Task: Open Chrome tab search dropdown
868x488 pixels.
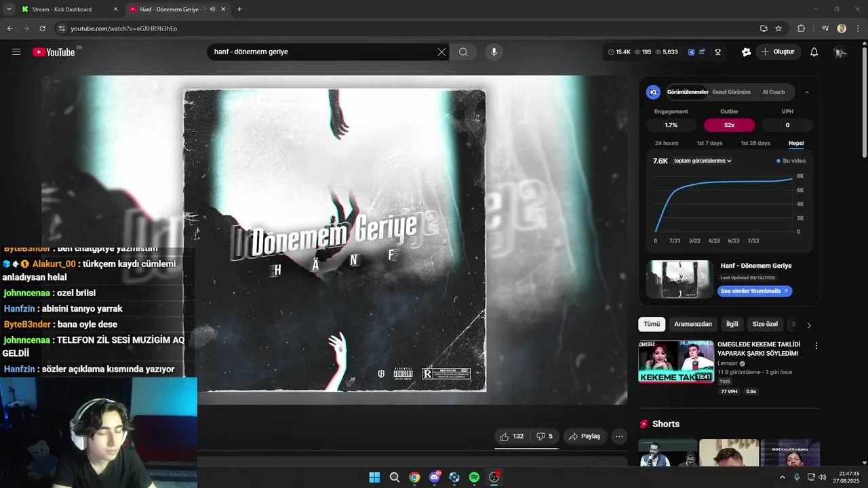Action: (x=9, y=9)
